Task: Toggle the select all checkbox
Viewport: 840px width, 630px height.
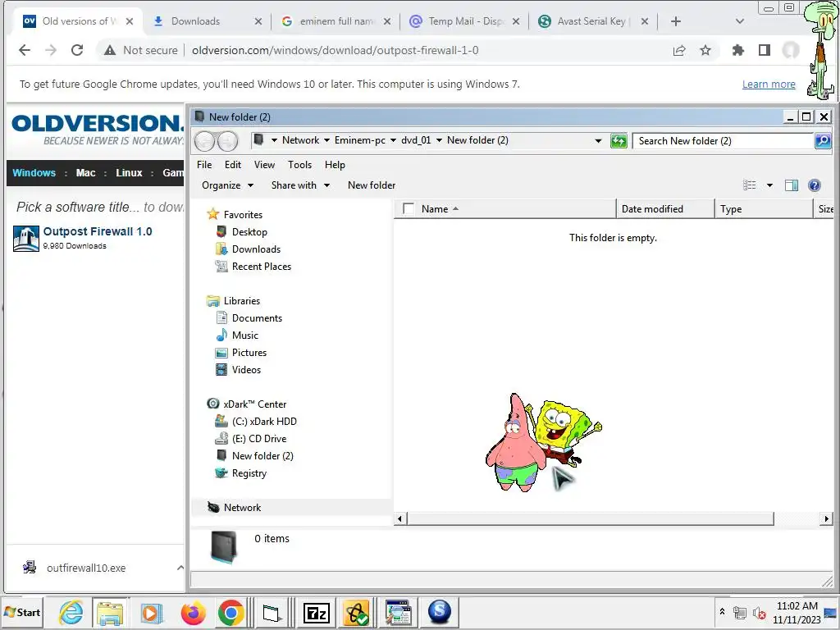Action: [x=409, y=209]
